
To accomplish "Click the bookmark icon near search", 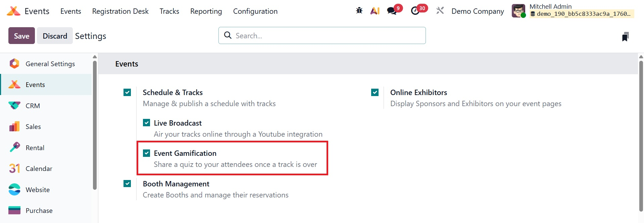I will click(x=625, y=36).
